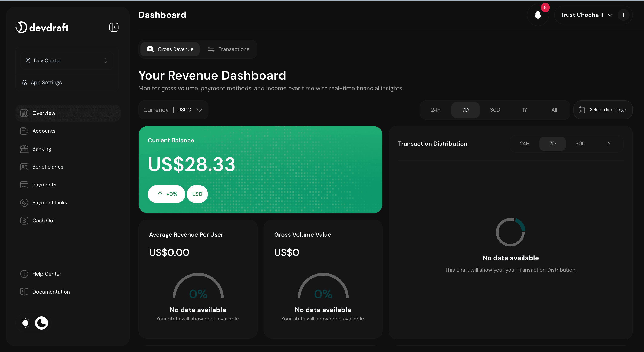
Task: Expand the Trust Chocha II account menu
Action: pos(585,15)
